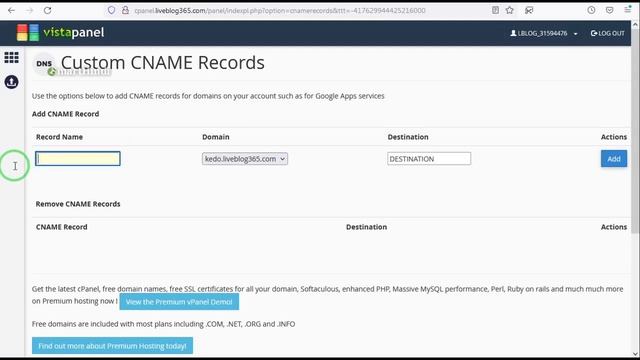Open the shield tracking protection icon
The image size is (640, 360).
111,10
